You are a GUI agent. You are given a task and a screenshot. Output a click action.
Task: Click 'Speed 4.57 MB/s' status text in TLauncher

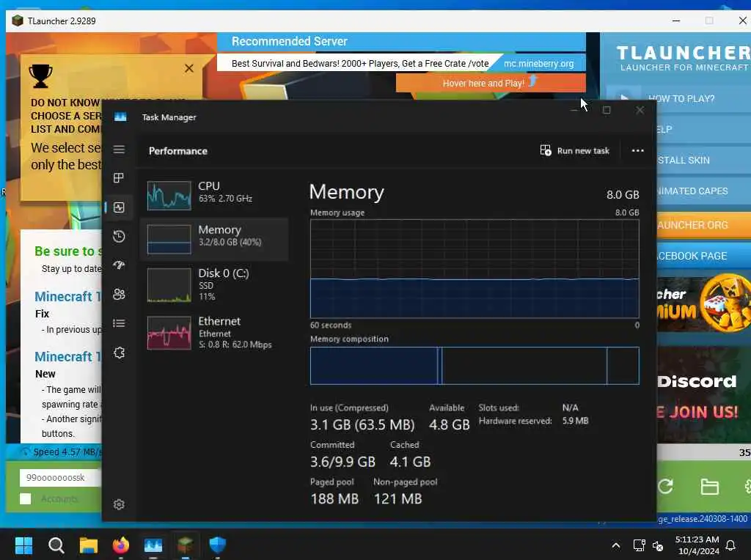(x=66, y=452)
